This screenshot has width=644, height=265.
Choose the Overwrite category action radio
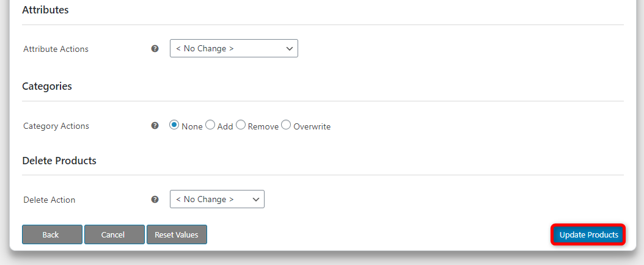[x=286, y=125]
